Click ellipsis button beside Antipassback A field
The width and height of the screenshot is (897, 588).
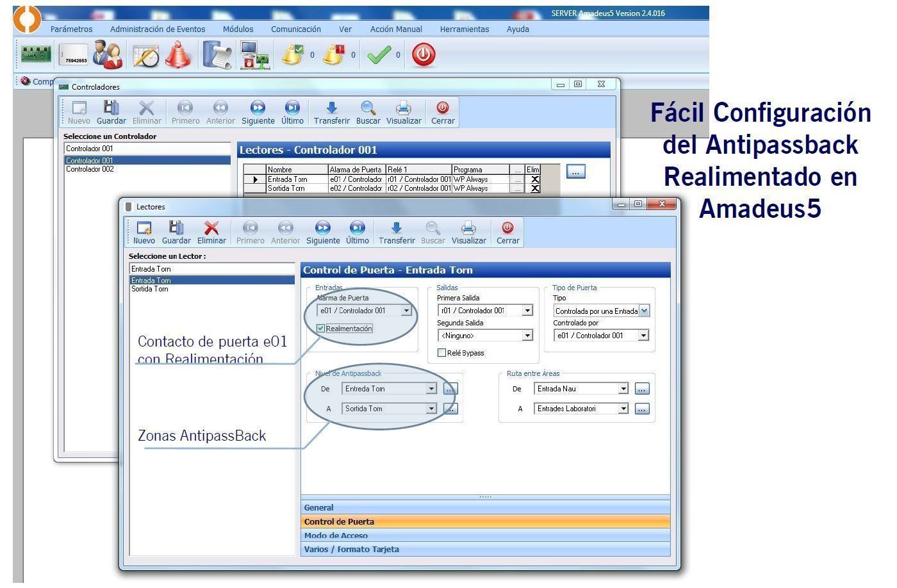point(450,409)
